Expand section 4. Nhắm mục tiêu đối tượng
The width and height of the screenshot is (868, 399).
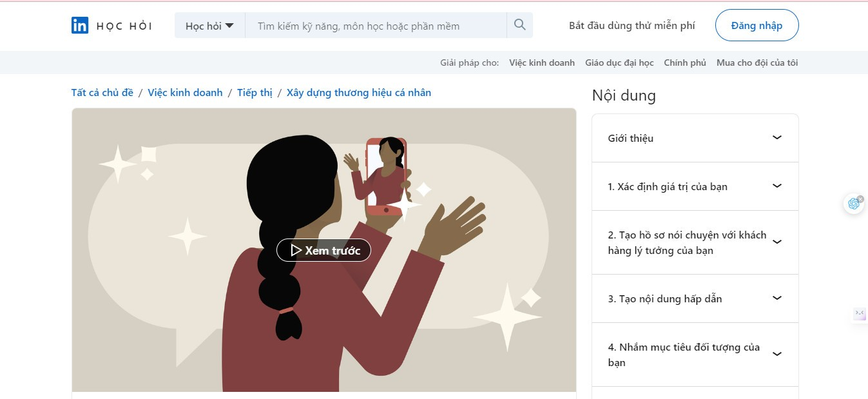coord(695,355)
